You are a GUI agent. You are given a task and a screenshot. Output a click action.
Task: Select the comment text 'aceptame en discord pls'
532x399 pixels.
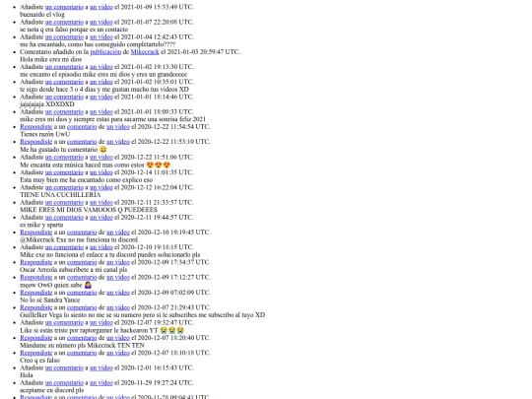[52, 390]
